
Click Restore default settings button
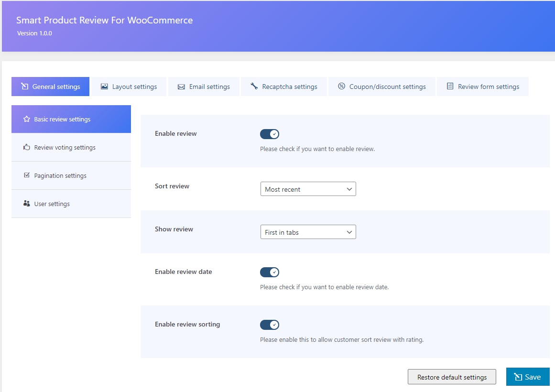click(x=452, y=377)
